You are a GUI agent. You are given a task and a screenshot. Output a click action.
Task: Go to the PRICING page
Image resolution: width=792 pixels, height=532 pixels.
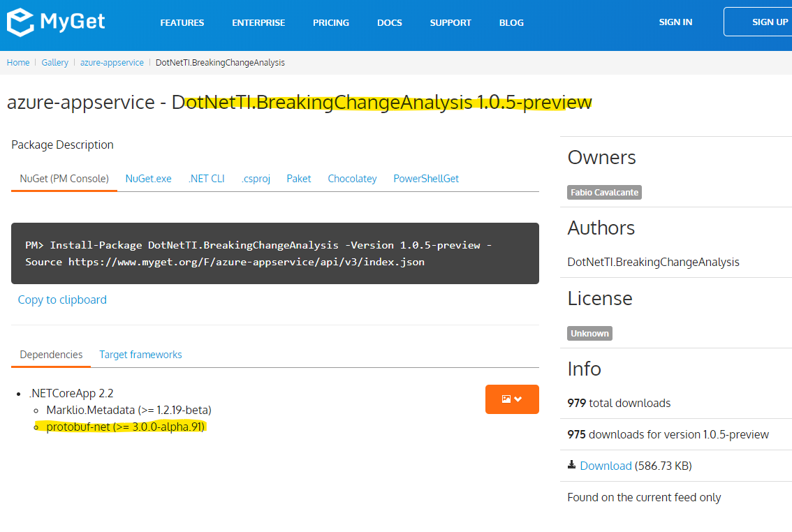[331, 23]
